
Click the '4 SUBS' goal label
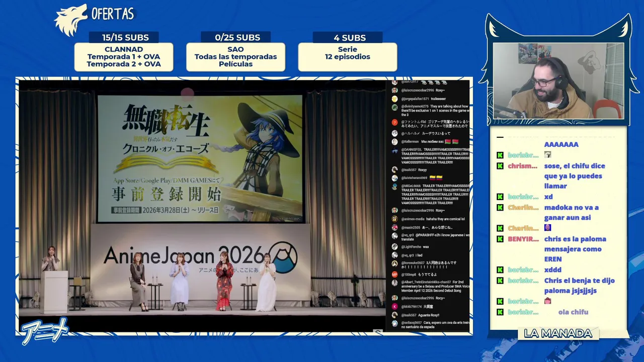(x=350, y=37)
